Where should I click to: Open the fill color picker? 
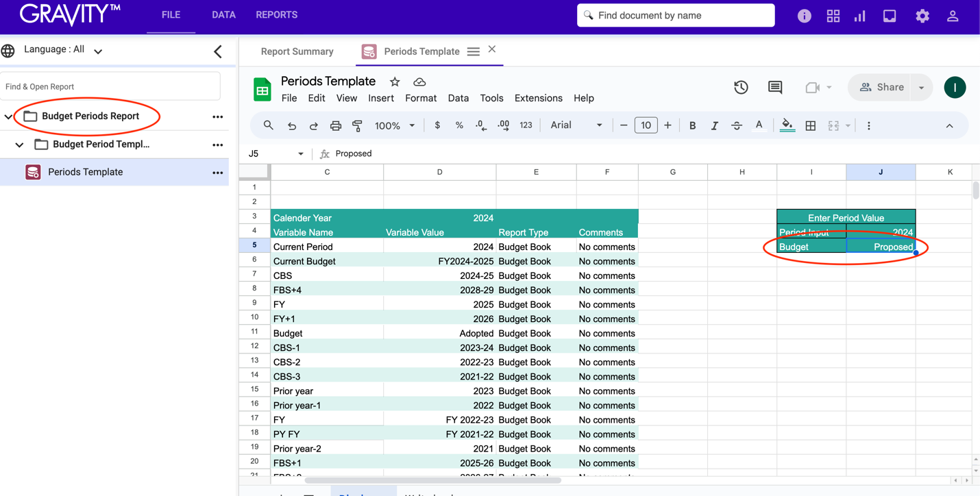click(787, 125)
